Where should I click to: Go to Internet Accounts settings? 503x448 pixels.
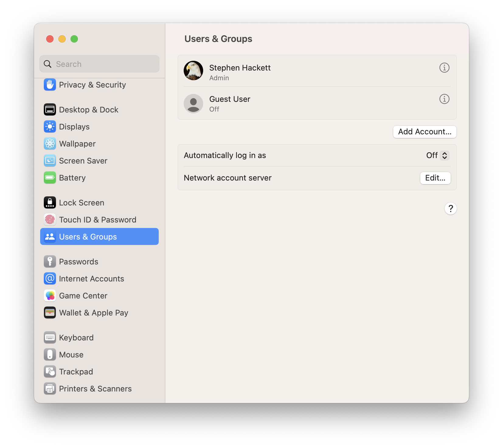(91, 279)
